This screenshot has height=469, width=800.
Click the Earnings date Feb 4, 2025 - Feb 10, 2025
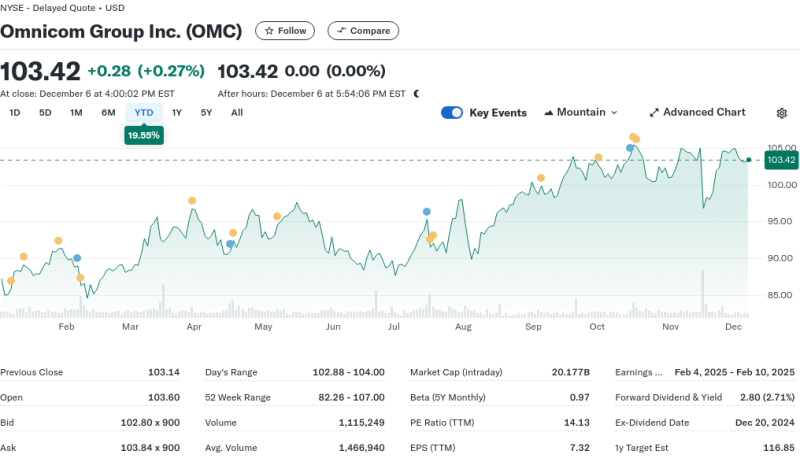pos(735,372)
